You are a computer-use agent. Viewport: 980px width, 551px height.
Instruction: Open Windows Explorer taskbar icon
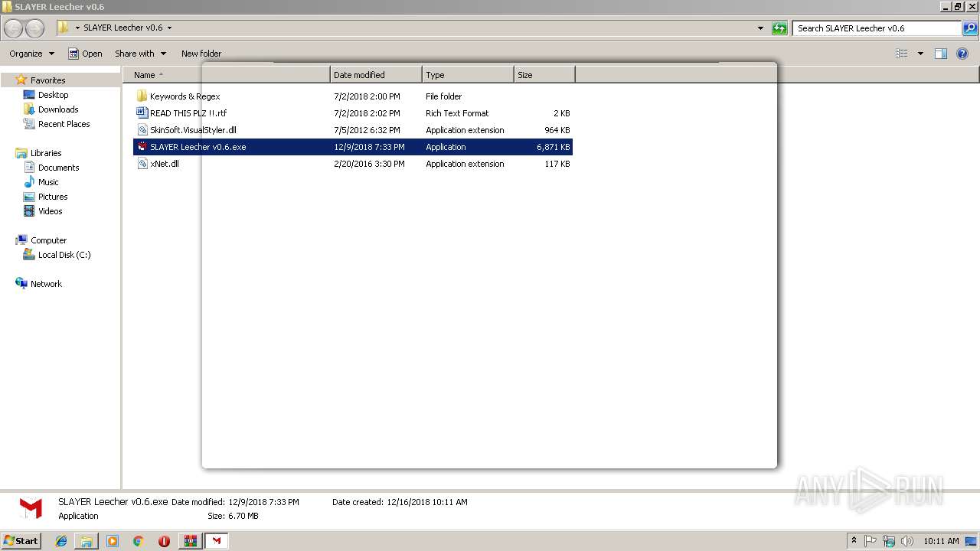[x=87, y=541]
